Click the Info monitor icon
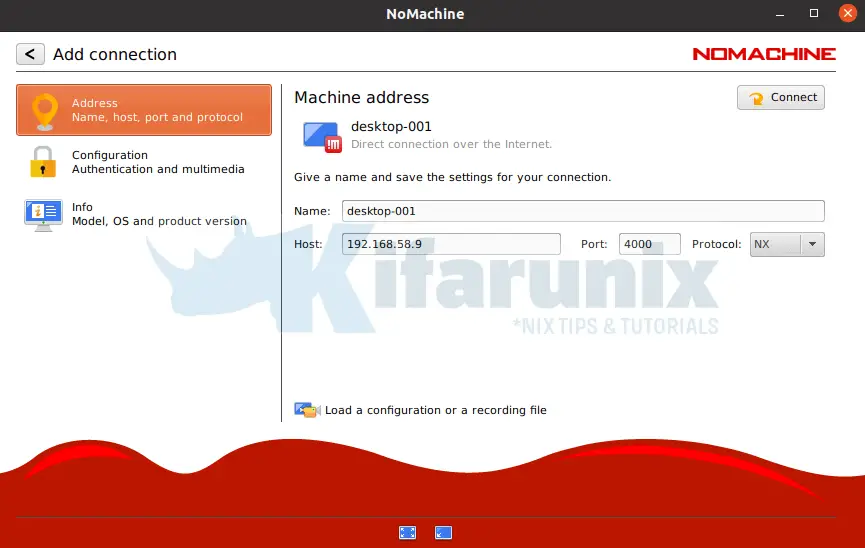Viewport: 865px width, 548px height. pos(43,215)
